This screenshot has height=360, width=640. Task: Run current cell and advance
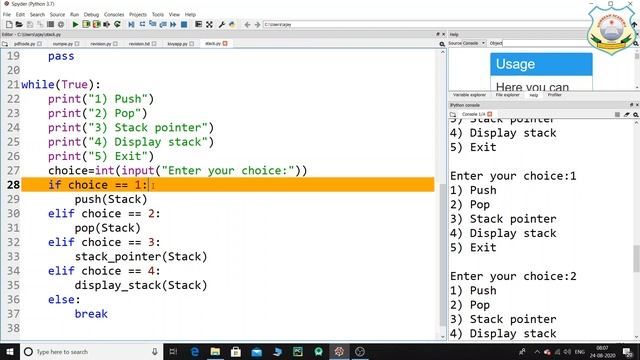(x=96, y=24)
